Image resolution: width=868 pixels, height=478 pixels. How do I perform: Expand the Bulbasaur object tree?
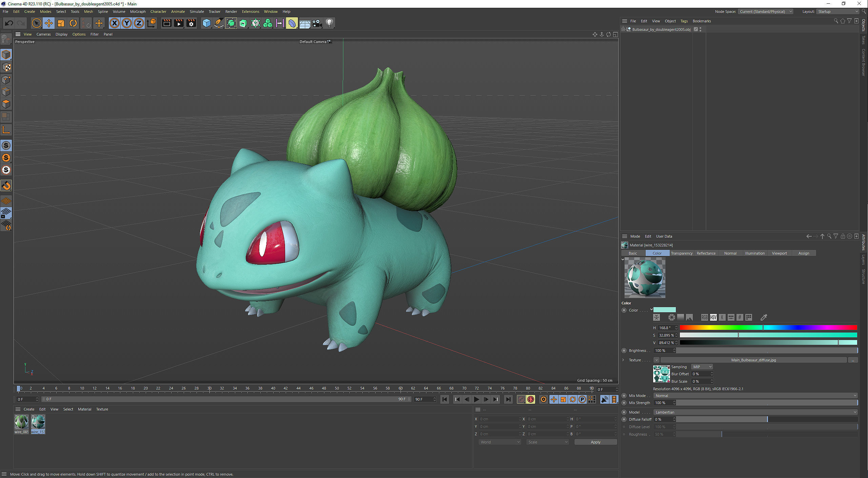coord(623,29)
